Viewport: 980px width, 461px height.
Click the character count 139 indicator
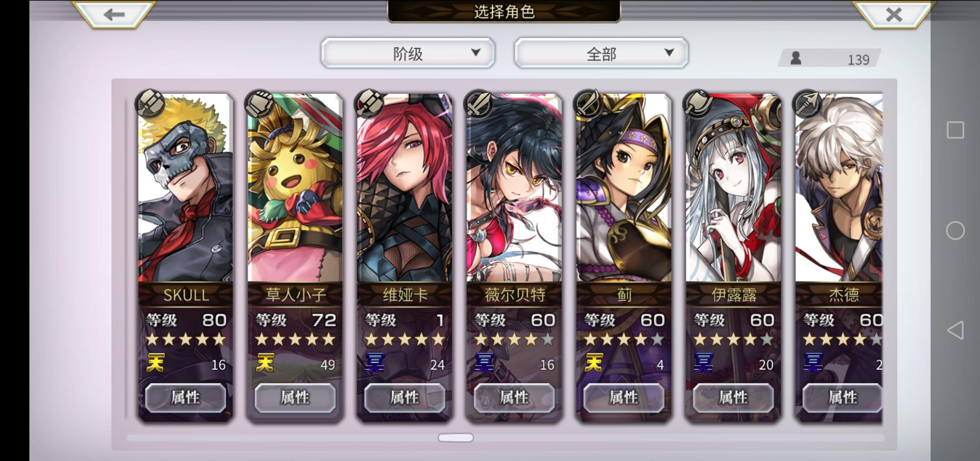829,59
